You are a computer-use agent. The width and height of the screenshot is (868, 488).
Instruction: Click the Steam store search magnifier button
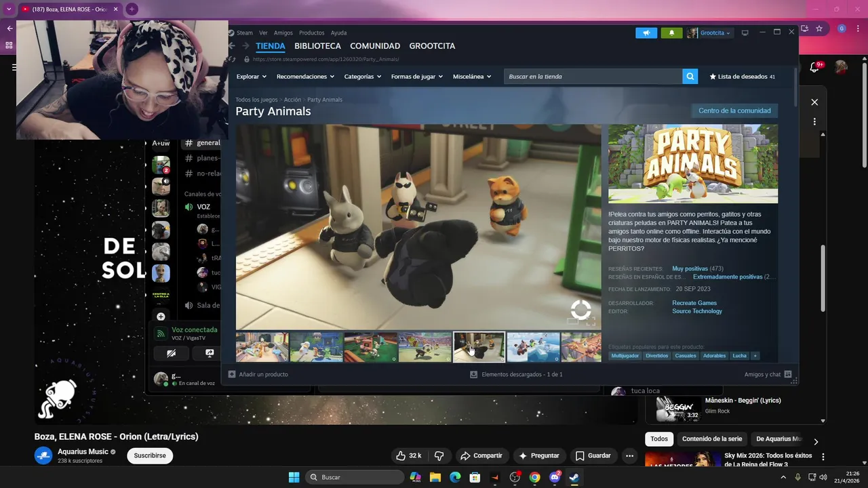(690, 77)
